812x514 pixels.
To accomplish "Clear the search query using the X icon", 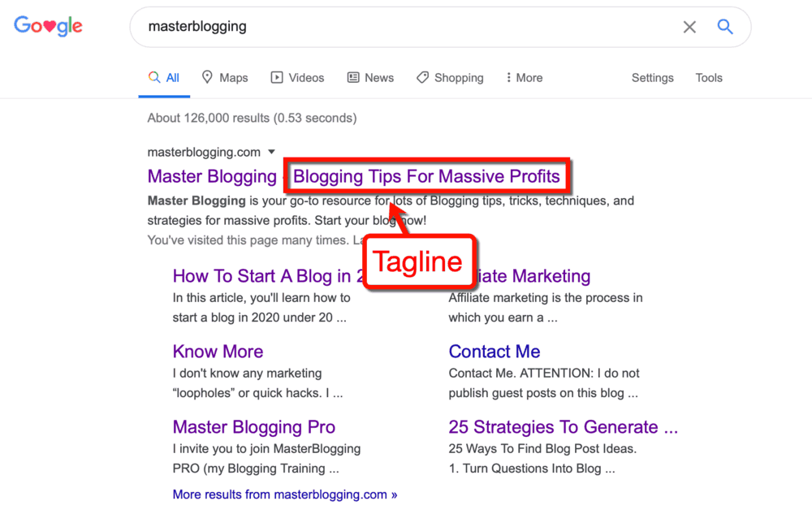I will click(x=689, y=27).
